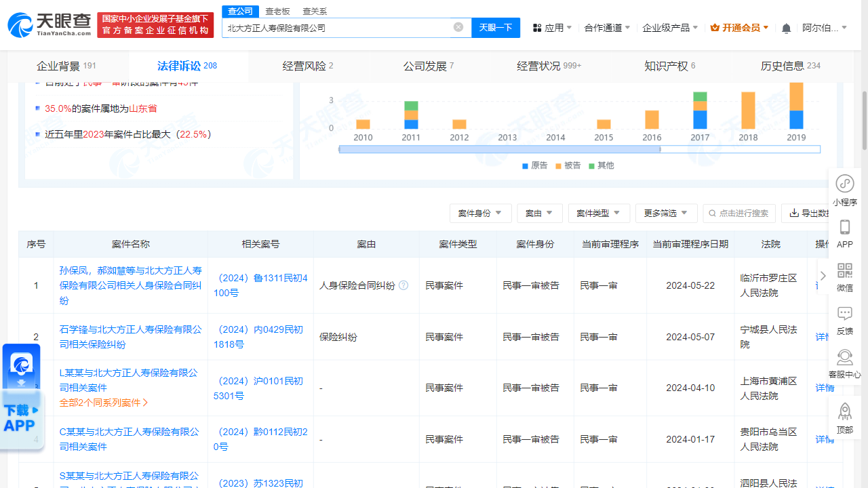The image size is (868, 488).
Task: Expand the 案由 dropdown
Action: click(x=540, y=213)
